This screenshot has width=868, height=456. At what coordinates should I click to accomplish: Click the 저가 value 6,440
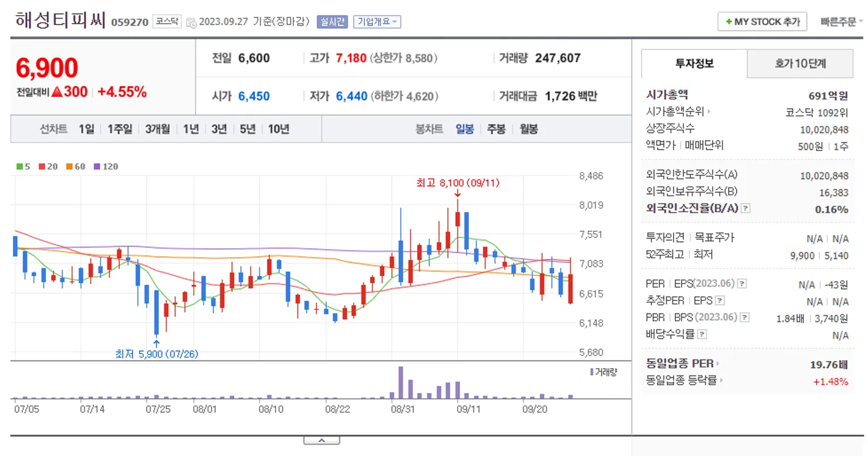(351, 96)
